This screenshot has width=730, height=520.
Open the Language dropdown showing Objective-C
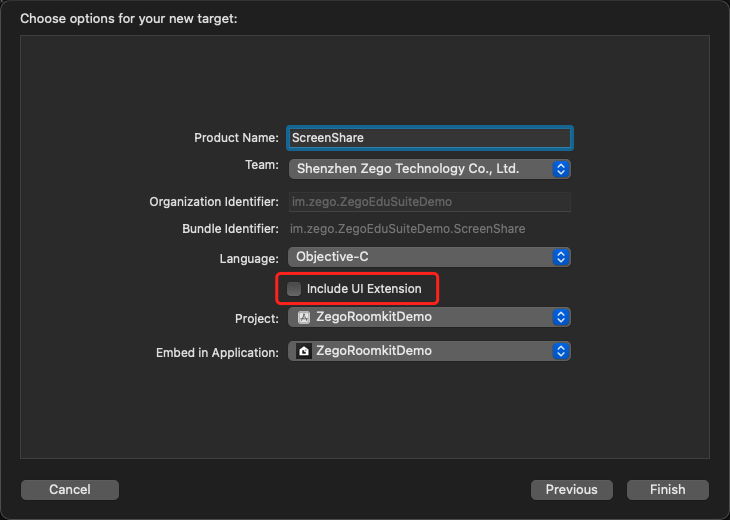coord(420,257)
